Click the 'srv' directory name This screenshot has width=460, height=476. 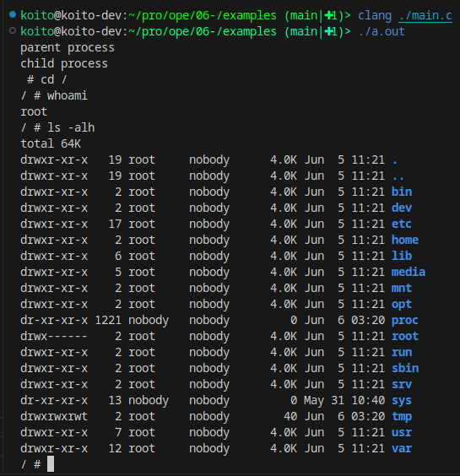(402, 384)
